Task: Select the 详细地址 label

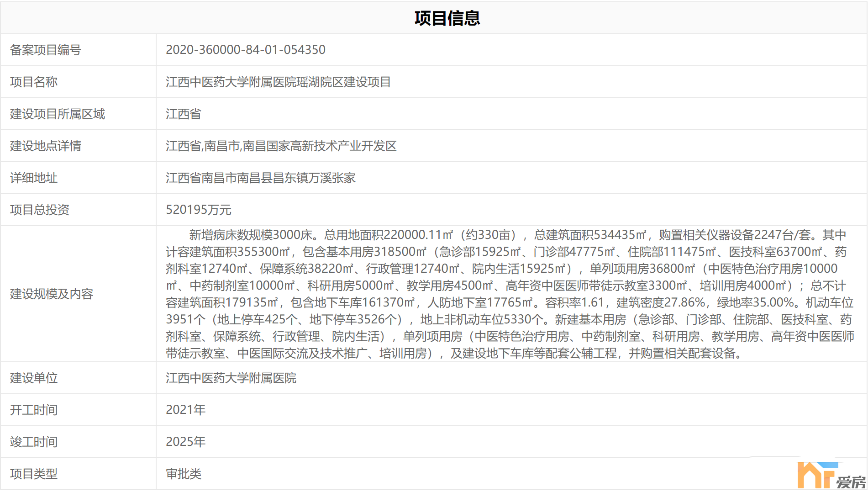Action: (34, 178)
